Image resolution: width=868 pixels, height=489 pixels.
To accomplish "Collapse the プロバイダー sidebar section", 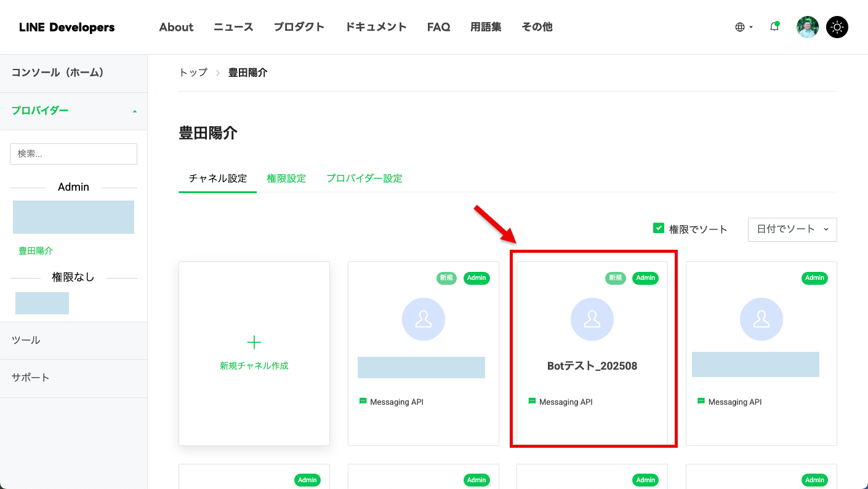I will click(x=74, y=111).
